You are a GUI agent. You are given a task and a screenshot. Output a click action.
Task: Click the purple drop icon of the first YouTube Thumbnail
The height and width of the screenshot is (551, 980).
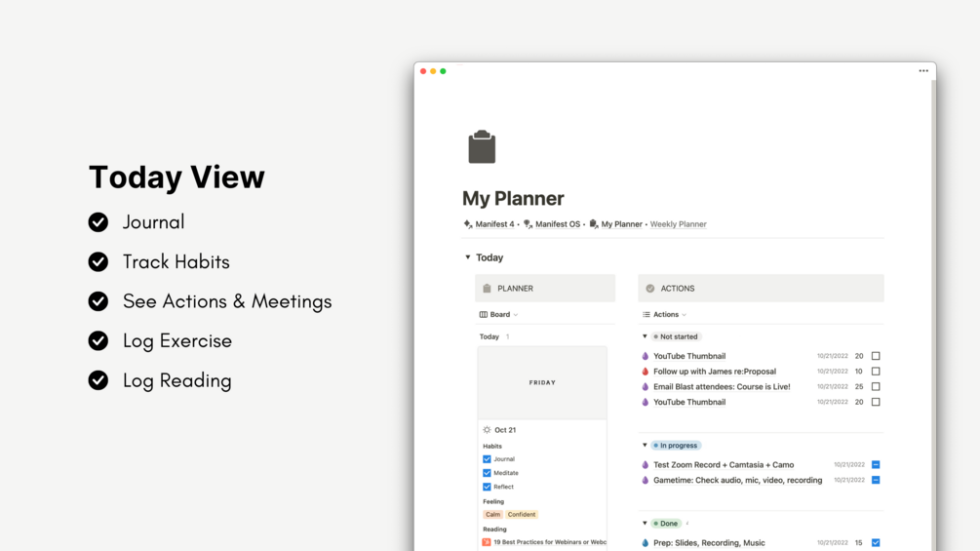pos(645,356)
